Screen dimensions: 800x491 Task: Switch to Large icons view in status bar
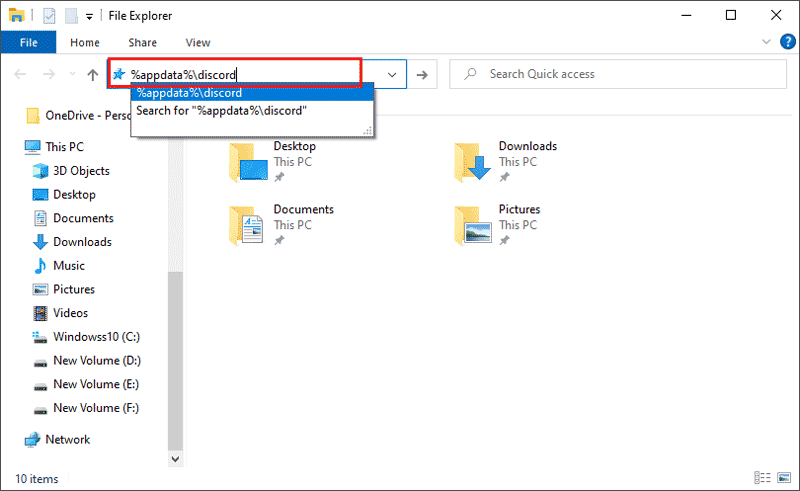tap(784, 478)
